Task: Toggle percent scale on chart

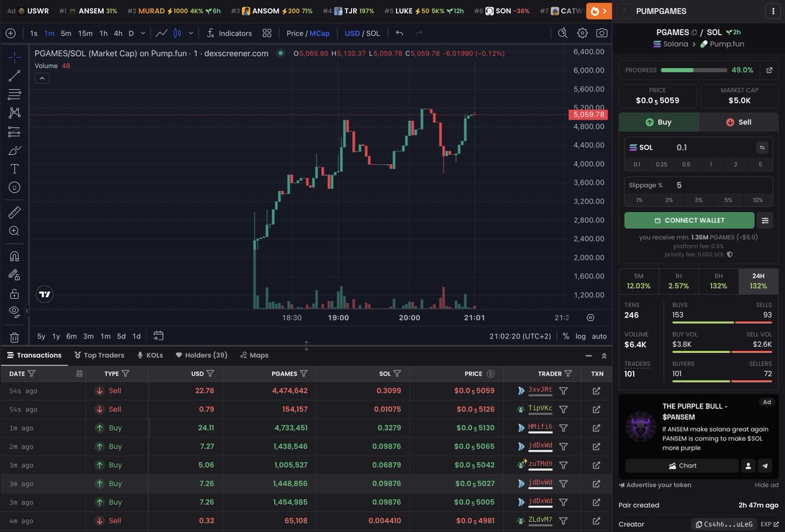Action: 566,336
